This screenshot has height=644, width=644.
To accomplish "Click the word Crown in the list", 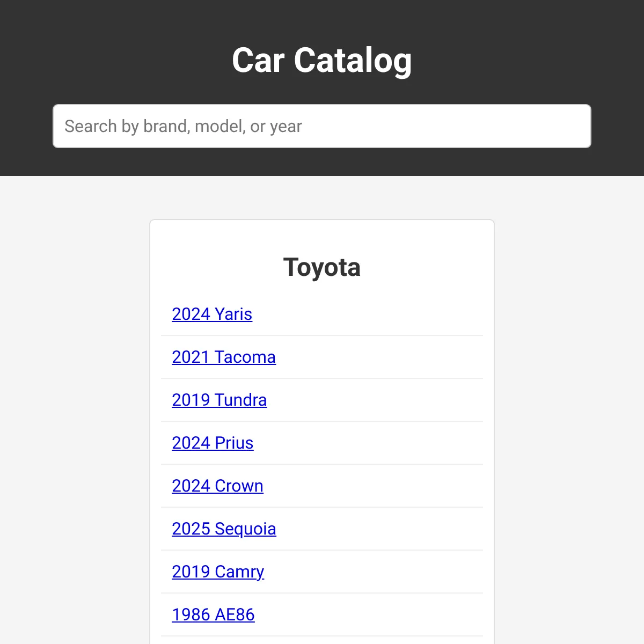I will 239,486.
